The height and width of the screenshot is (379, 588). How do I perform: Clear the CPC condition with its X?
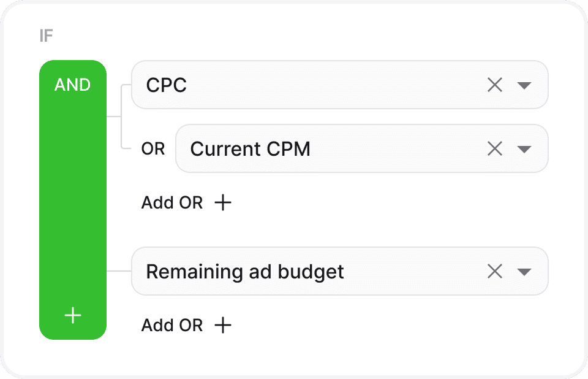coord(495,85)
